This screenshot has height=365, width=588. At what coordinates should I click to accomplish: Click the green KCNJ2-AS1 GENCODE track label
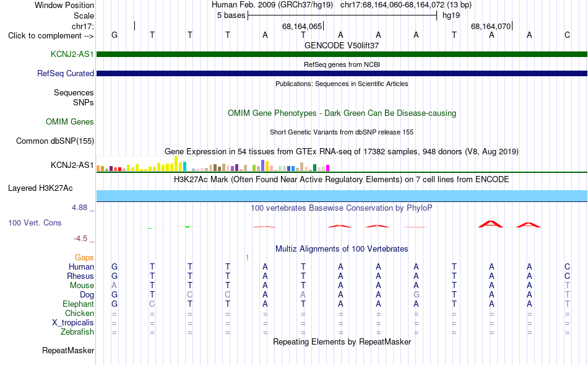pos(72,55)
